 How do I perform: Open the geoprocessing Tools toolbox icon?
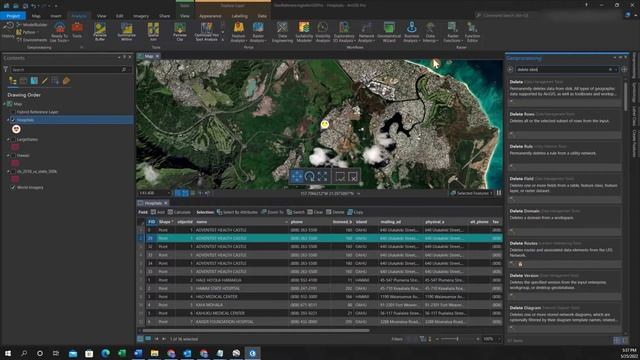coord(77,31)
